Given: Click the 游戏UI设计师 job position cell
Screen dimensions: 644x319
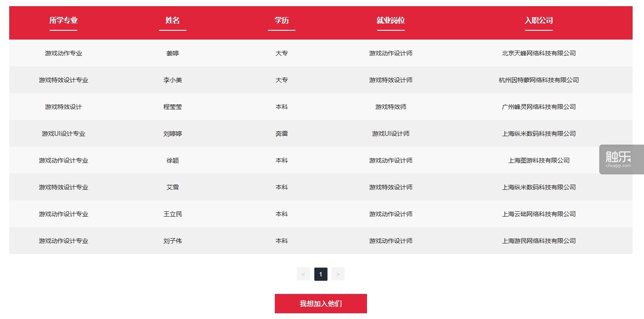Looking at the screenshot, I should coord(390,134).
